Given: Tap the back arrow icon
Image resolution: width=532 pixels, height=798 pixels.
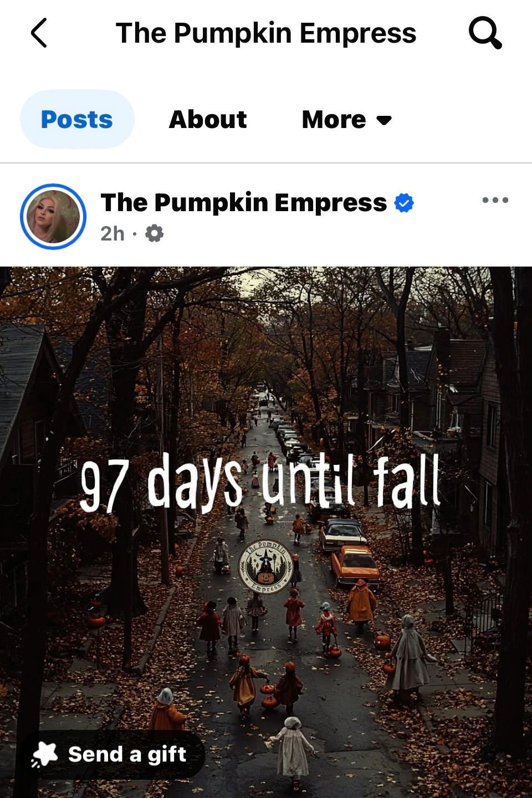Looking at the screenshot, I should 39,33.
